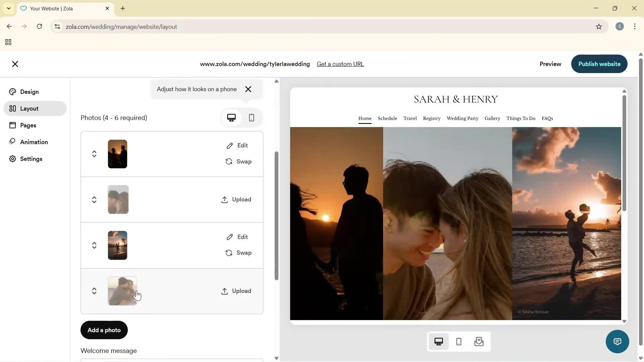Click reorder arrows on the last photo
Viewport: 644px width, 362px height.
tap(94, 291)
